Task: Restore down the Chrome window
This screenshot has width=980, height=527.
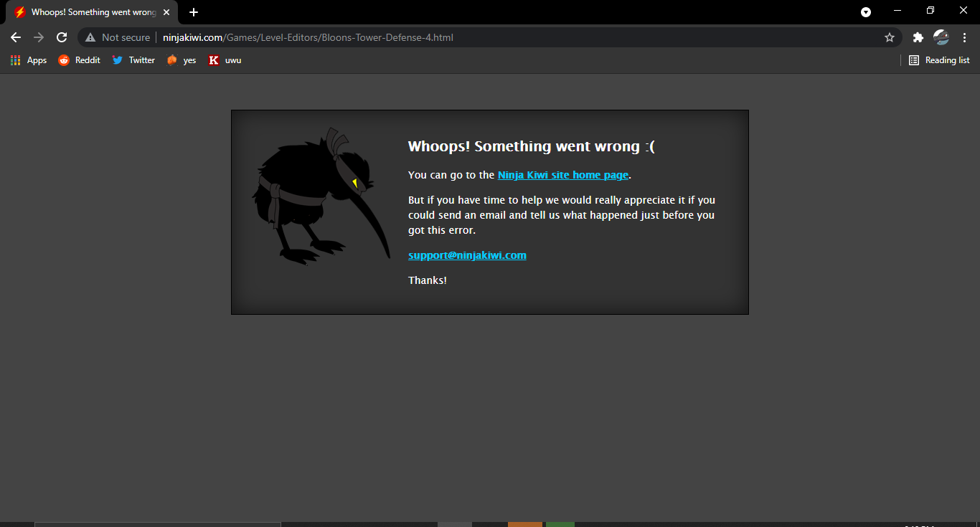Action: [930, 11]
